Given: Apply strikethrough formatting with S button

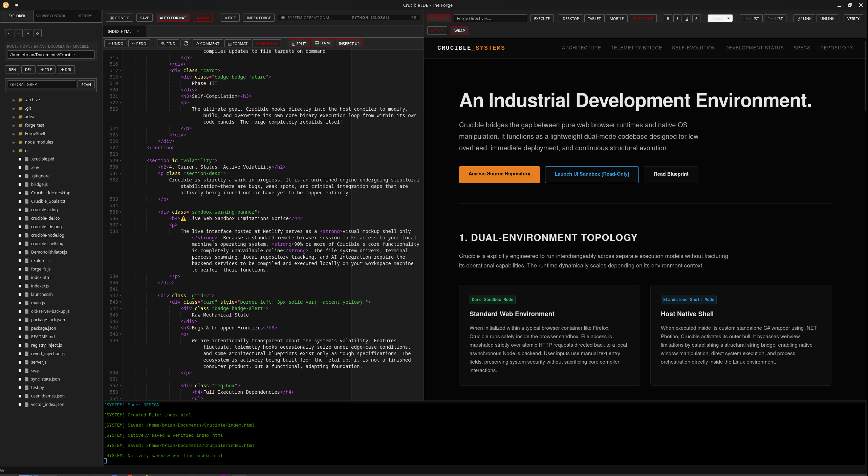Looking at the screenshot, I should (x=696, y=19).
